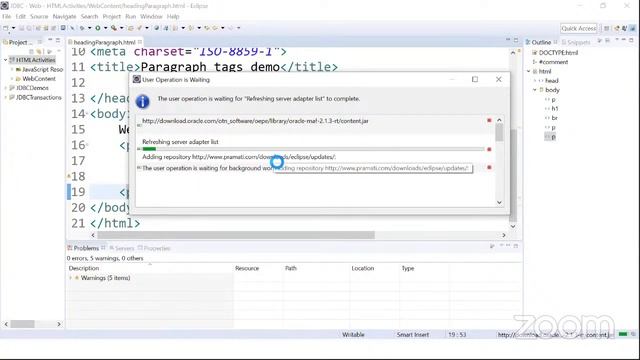Open the Source menu
The height and width of the screenshot is (360, 640).
click(x=39, y=16)
